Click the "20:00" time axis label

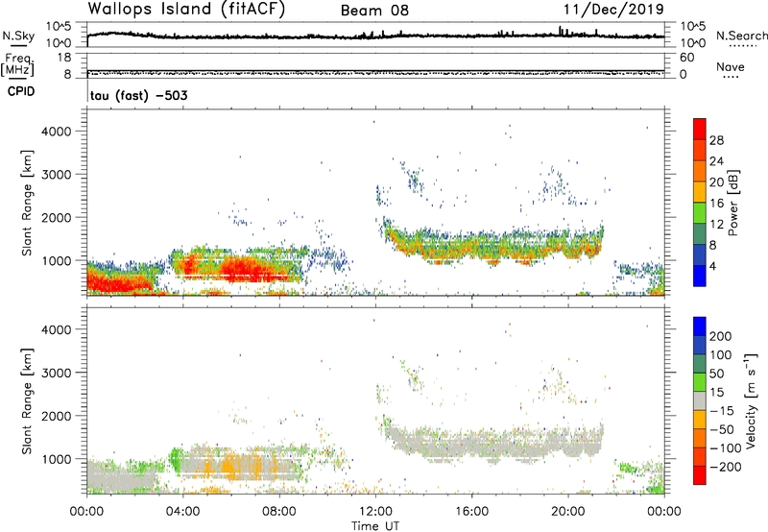click(x=567, y=511)
